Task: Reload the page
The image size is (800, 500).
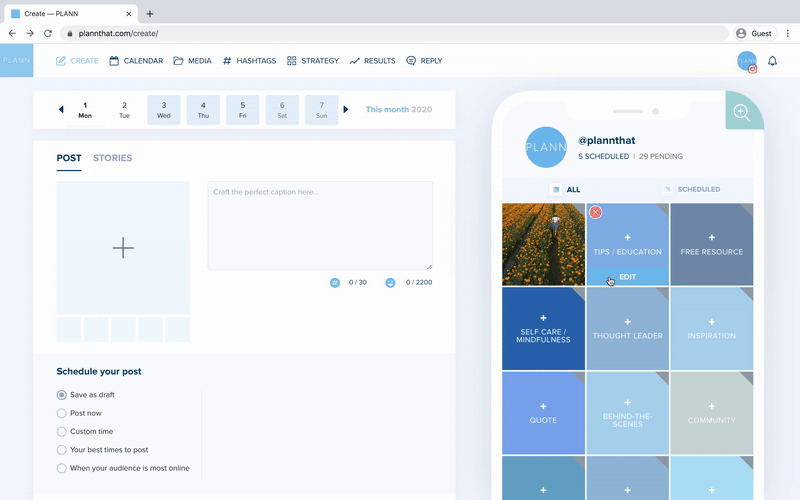Action: (48, 33)
